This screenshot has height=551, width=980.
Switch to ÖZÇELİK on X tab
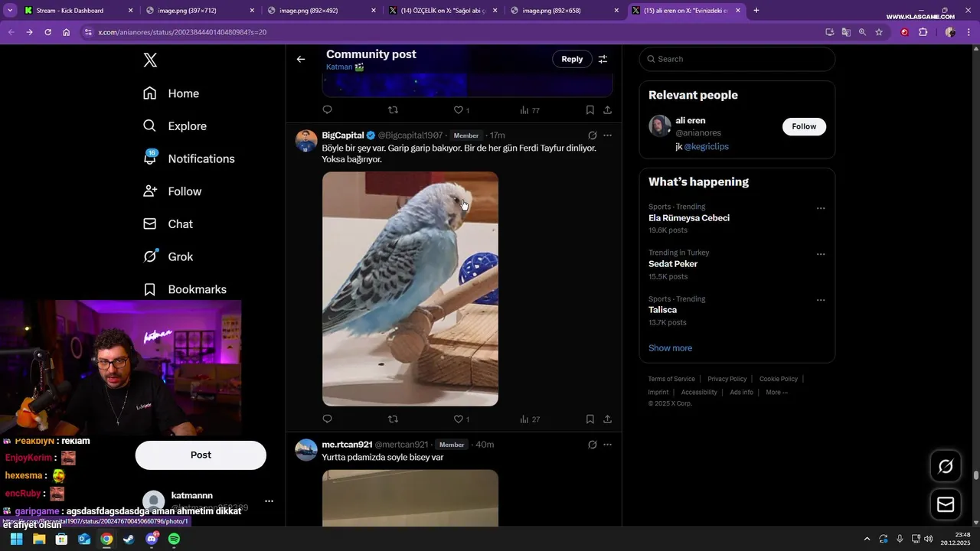click(443, 11)
